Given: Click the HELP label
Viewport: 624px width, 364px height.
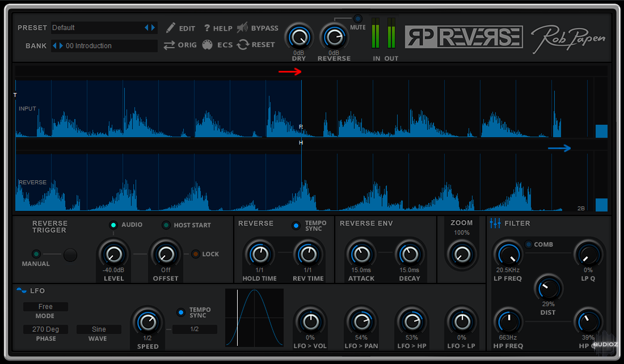Looking at the screenshot, I should (223, 29).
